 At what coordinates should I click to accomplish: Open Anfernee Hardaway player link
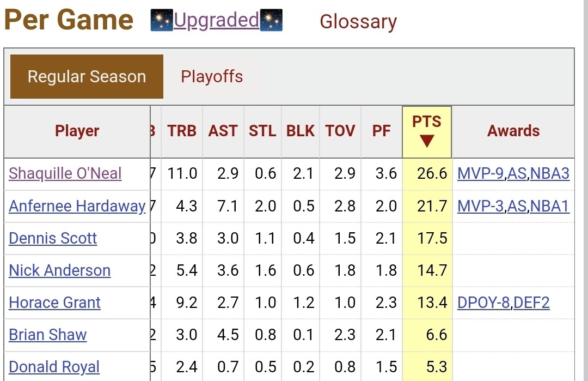coord(77,206)
